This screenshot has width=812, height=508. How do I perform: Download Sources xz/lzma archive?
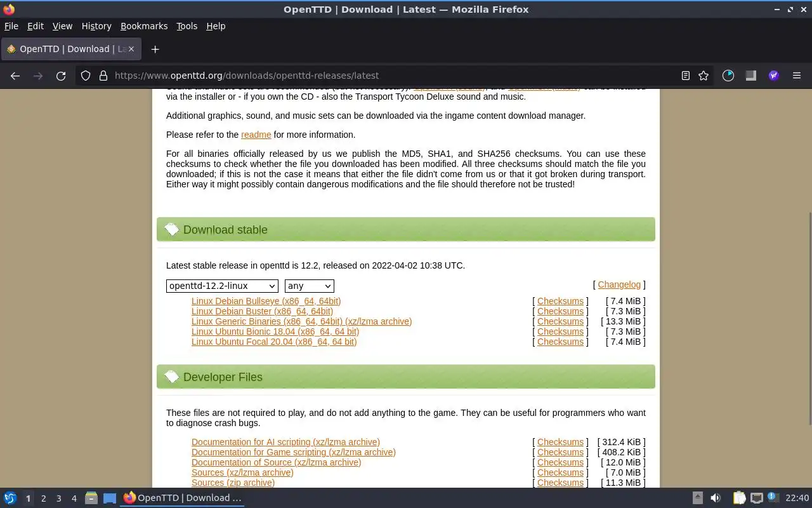[242, 472]
